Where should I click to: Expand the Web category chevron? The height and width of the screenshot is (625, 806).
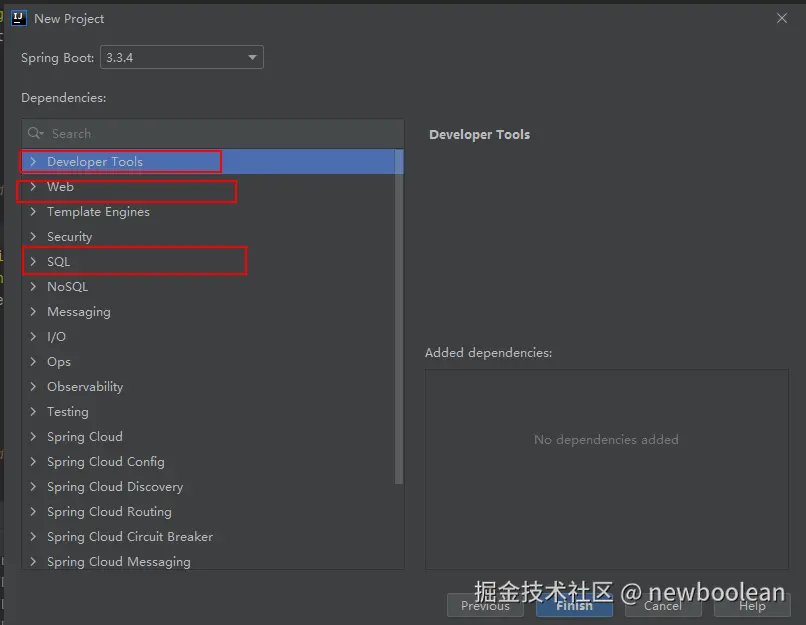[x=33, y=187]
